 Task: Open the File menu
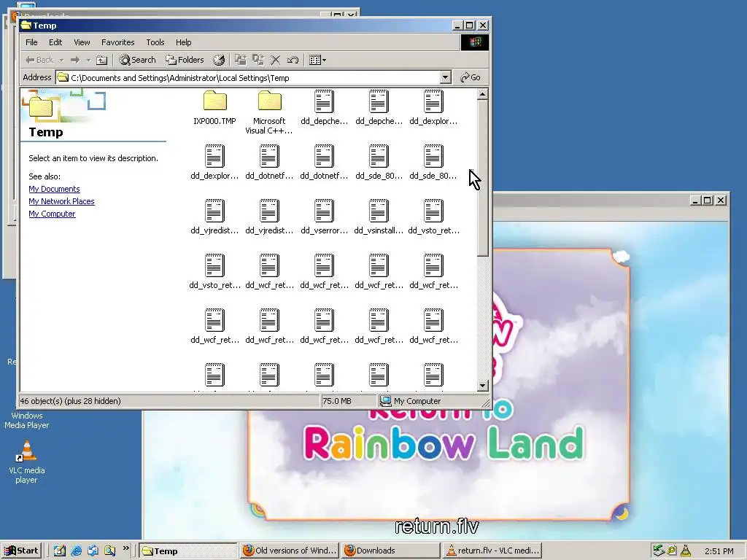[x=31, y=42]
